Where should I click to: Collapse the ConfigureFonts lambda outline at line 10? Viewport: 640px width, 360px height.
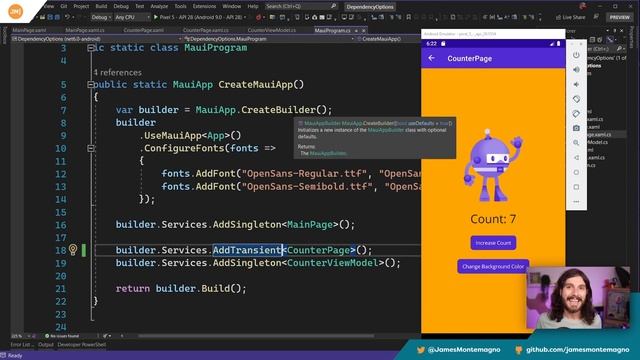pyautogui.click(x=91, y=148)
